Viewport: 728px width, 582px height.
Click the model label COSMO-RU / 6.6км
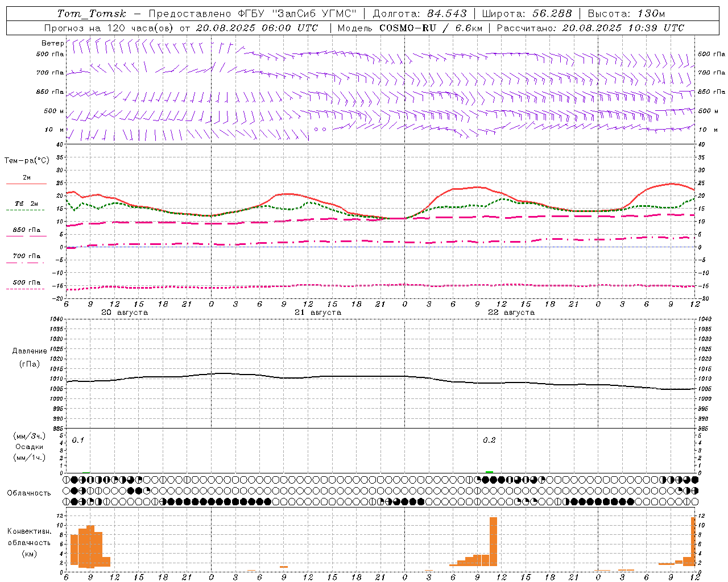(431, 28)
